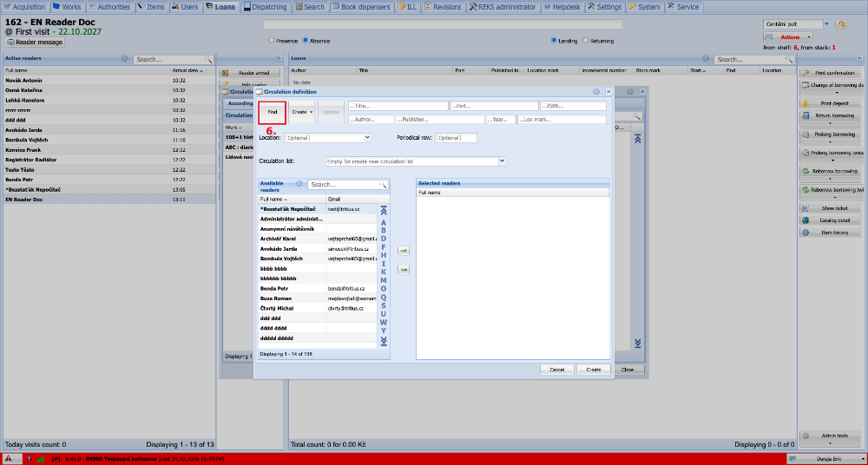Jump to last page of available readers
Viewport: 868px width, 465px height.
coord(384,341)
